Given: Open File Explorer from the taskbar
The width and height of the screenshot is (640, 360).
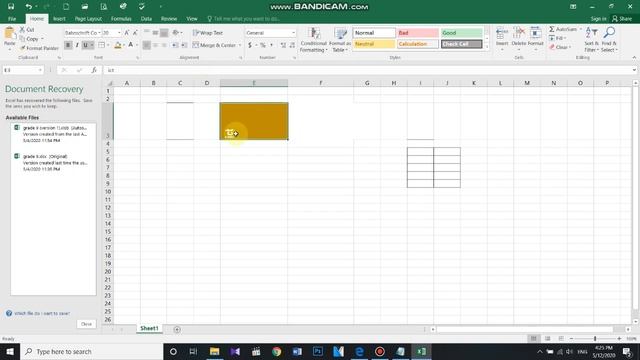Looking at the screenshot, I should [x=214, y=351].
